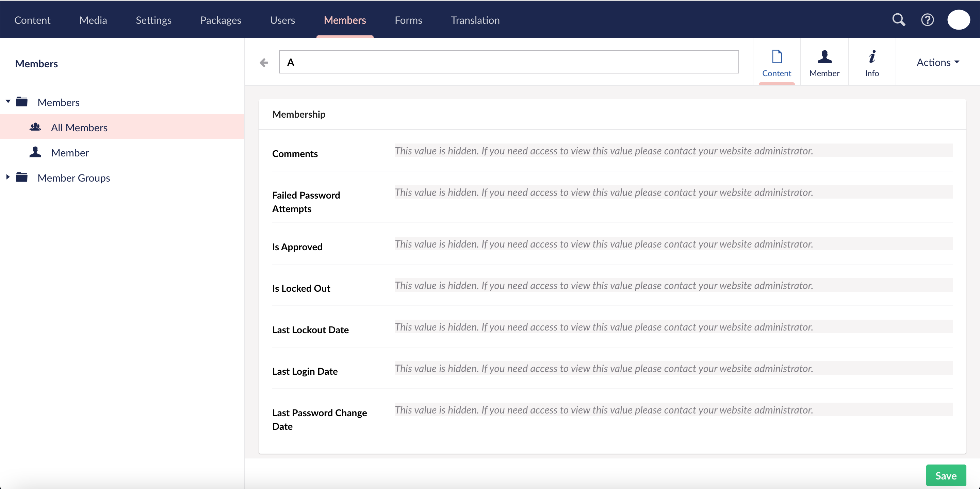Viewport: 980px width, 489px height.
Task: Click hidden value text for Is Locked Out
Action: (x=604, y=285)
